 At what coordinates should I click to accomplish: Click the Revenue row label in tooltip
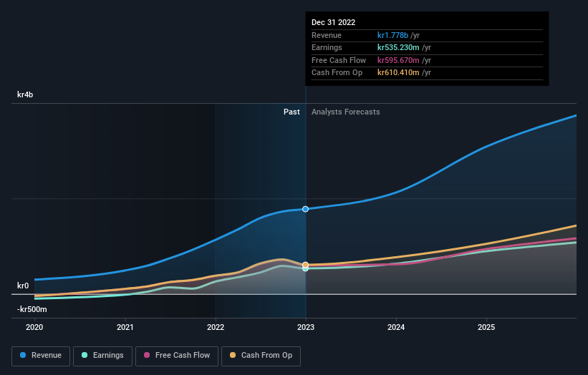(x=327, y=35)
